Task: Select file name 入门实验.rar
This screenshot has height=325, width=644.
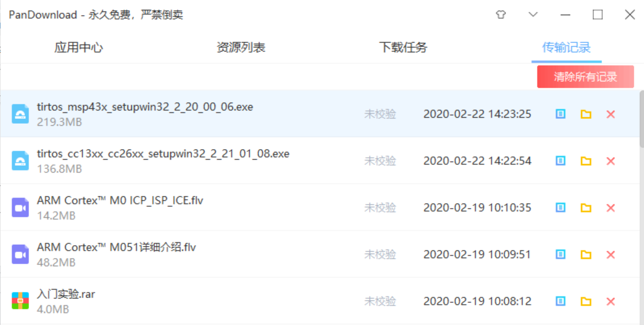Action: (66, 294)
